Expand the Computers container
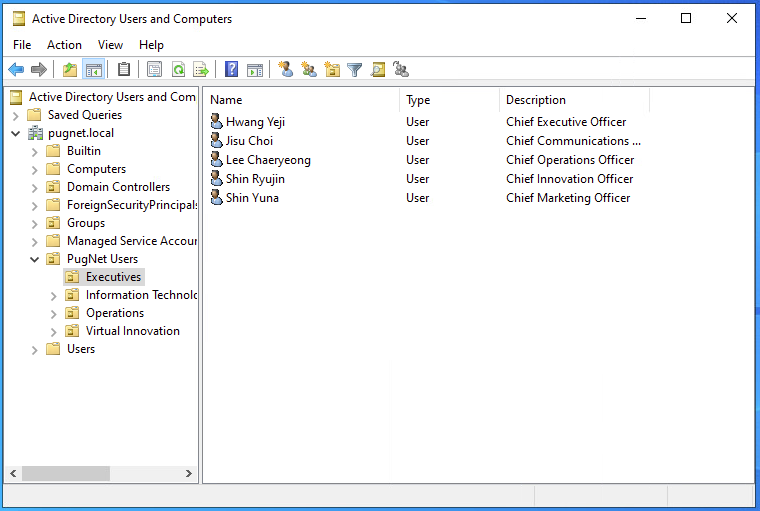Viewport: 760px width, 511px height. pyautogui.click(x=34, y=170)
